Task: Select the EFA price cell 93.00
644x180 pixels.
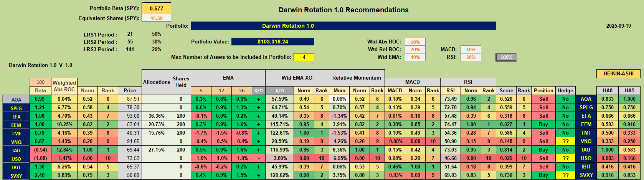Action: pyautogui.click(x=130, y=116)
